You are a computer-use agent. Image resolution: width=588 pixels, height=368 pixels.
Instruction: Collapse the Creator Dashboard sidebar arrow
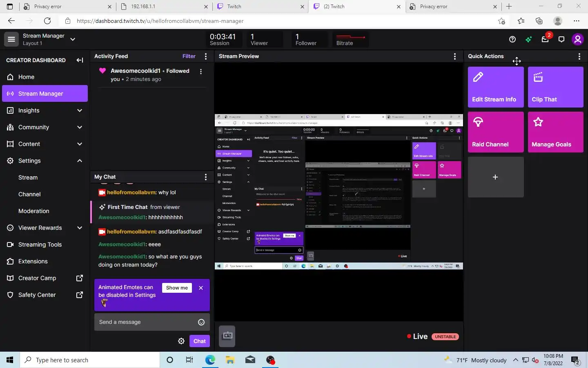tap(80, 60)
